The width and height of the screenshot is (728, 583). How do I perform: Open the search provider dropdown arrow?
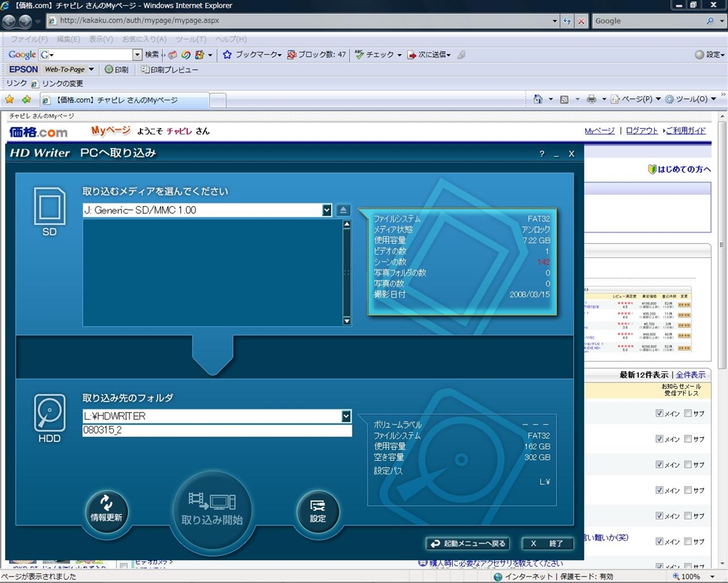click(722, 21)
